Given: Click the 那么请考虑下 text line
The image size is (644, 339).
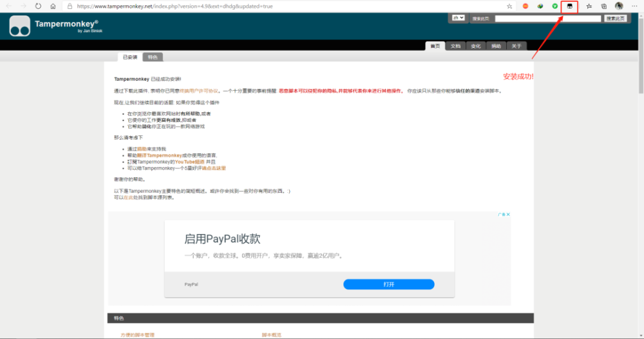Looking at the screenshot, I should (x=128, y=138).
